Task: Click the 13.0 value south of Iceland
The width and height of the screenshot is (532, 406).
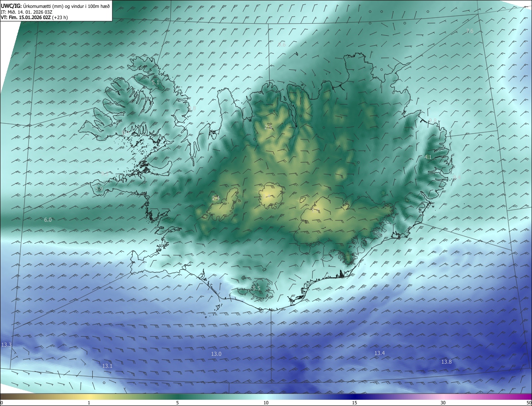Action: (216, 354)
